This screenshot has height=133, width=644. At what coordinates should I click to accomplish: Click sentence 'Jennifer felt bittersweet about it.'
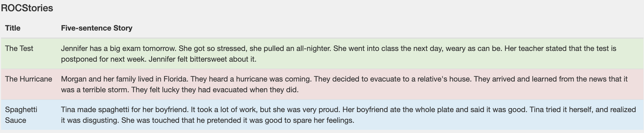click(x=202, y=59)
